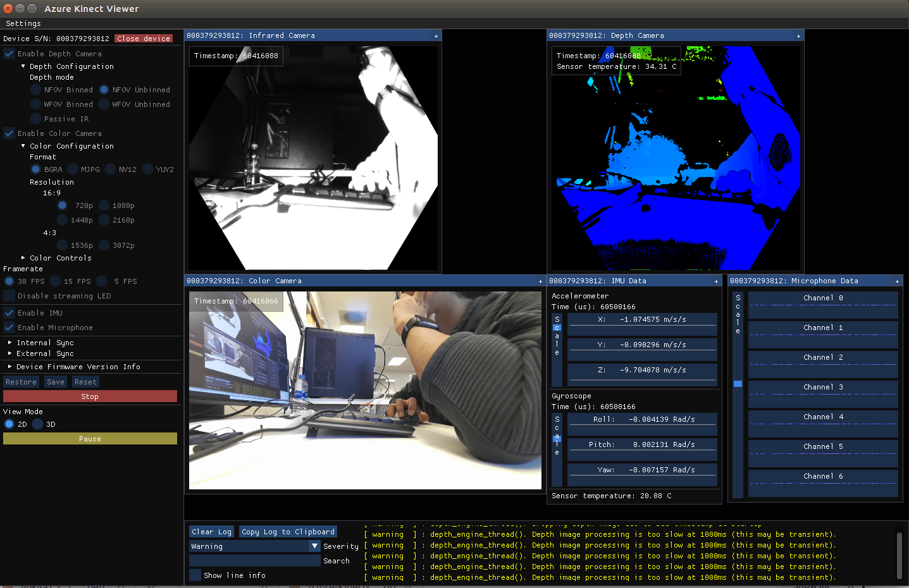
Task: Expand the Internal Sync section
Action: pos(10,343)
